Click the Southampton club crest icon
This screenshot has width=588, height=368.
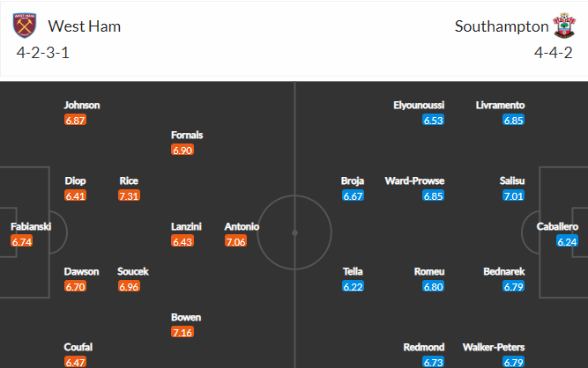tap(564, 26)
